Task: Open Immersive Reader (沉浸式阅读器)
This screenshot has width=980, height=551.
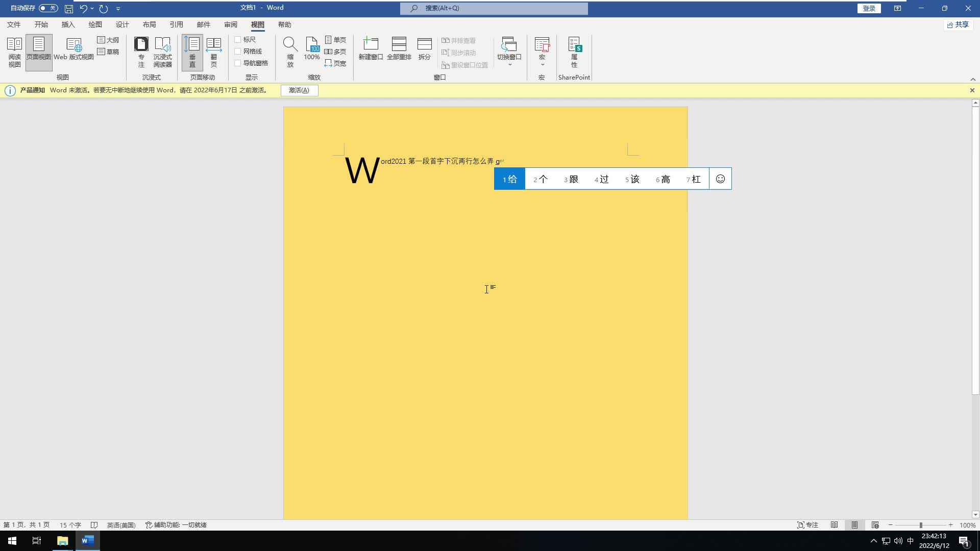Action: pyautogui.click(x=163, y=52)
